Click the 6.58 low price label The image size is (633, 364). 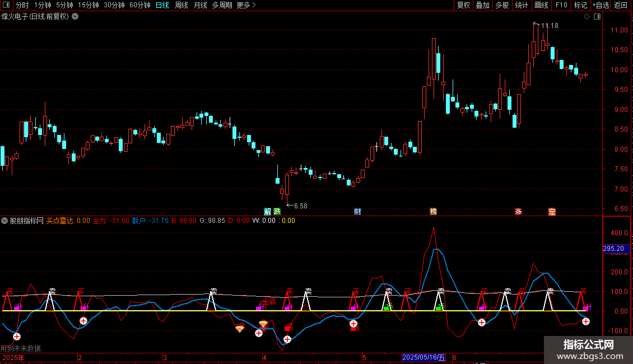pyautogui.click(x=300, y=206)
